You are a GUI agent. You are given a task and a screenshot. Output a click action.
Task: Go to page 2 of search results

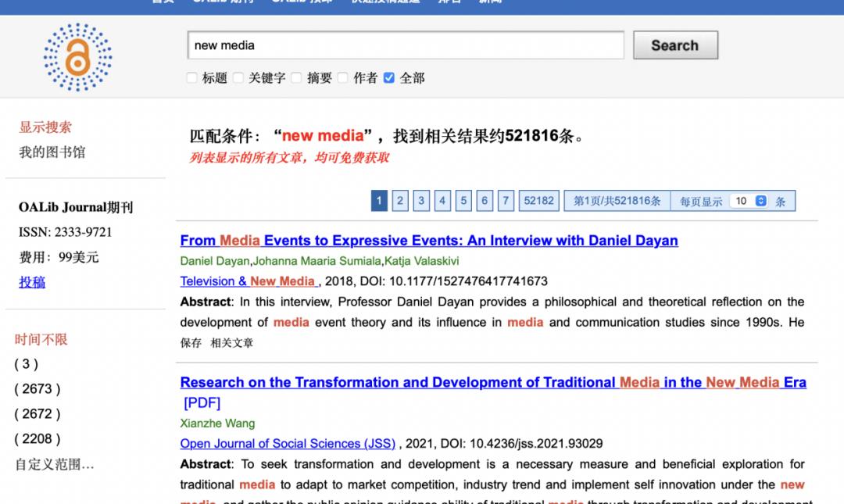click(x=399, y=201)
